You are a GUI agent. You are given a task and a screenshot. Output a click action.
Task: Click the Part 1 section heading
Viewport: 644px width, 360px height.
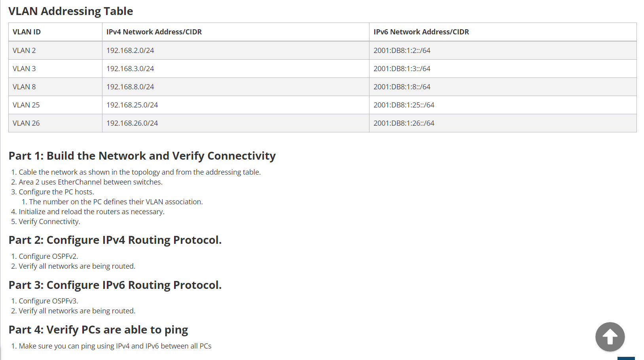pyautogui.click(x=142, y=156)
